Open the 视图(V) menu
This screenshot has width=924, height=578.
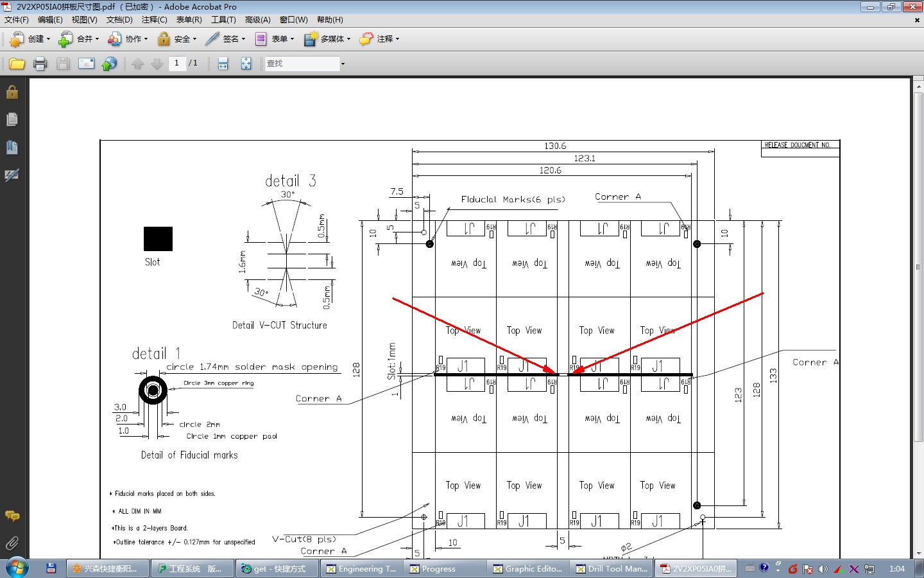point(84,20)
